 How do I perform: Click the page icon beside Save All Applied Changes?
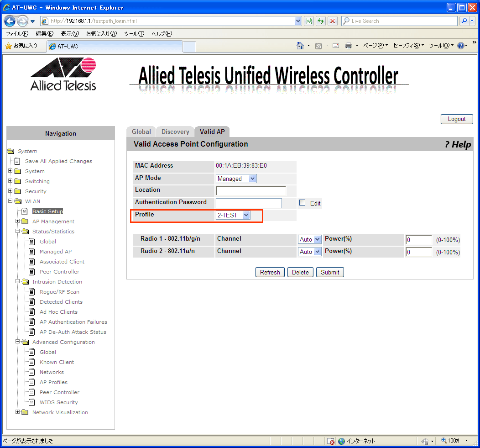point(17,161)
